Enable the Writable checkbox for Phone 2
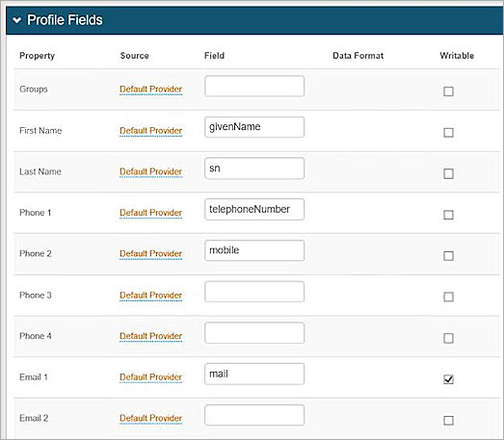This screenshot has height=440, width=504. [448, 256]
